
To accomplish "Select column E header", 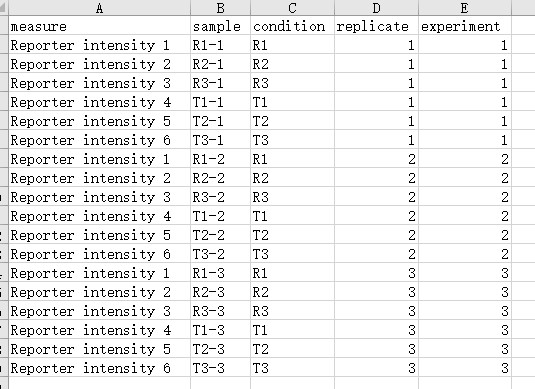I will click(x=465, y=8).
